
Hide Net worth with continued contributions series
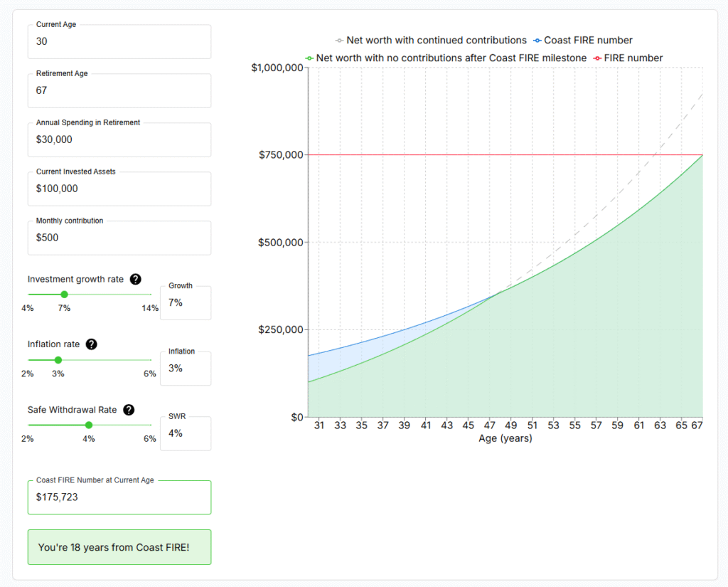pyautogui.click(x=431, y=41)
